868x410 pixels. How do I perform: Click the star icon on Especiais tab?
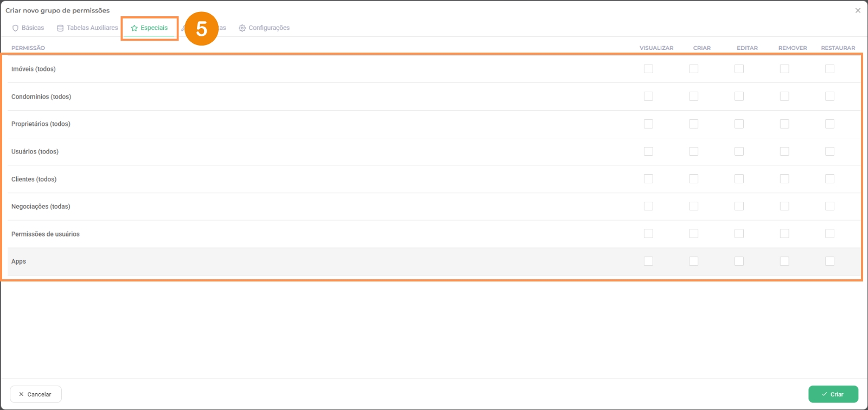click(x=134, y=28)
